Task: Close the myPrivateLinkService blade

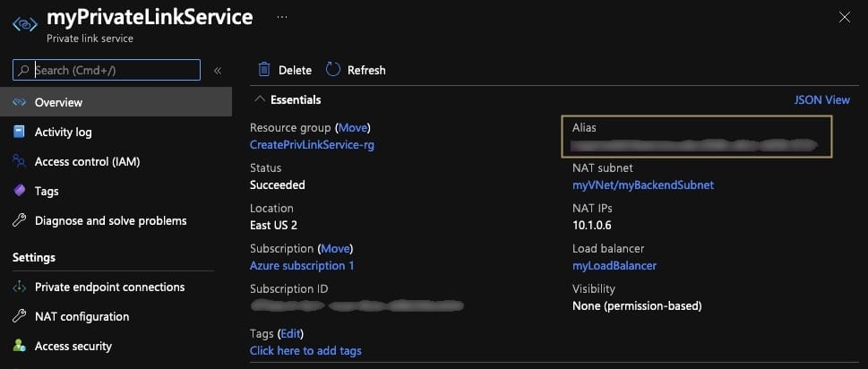Action: point(845,17)
